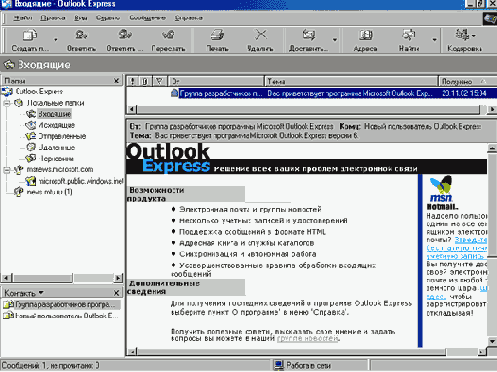Select the Исходящие folder in the tree

[57, 125]
